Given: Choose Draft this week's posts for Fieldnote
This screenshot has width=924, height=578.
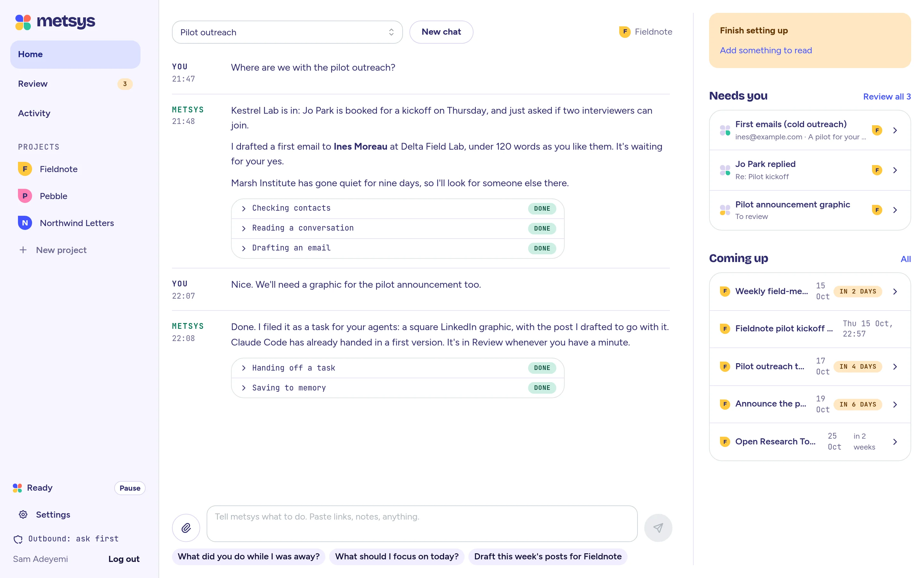Looking at the screenshot, I should click(x=548, y=556).
